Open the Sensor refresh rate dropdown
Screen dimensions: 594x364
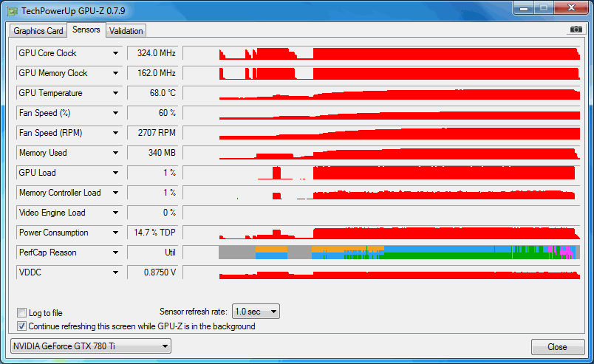pos(256,312)
